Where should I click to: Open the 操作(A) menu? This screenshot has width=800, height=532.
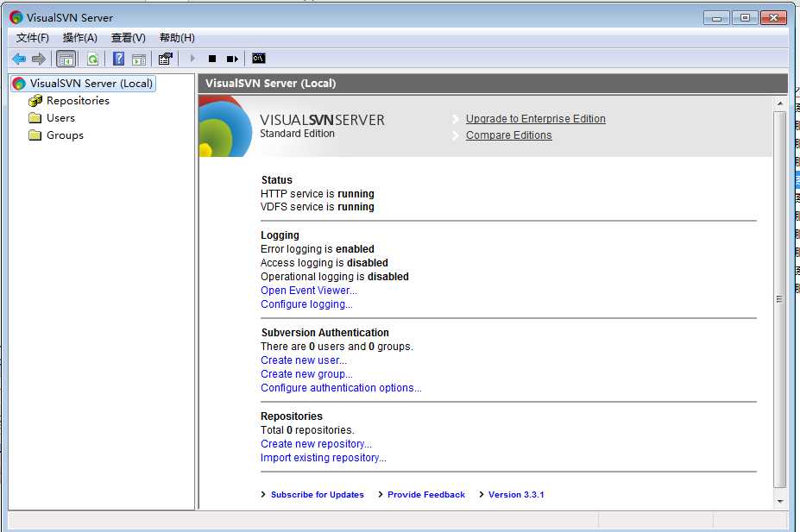point(80,38)
